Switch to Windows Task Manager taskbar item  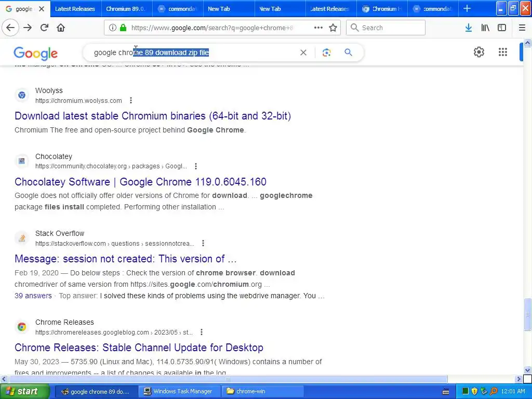(x=179, y=391)
